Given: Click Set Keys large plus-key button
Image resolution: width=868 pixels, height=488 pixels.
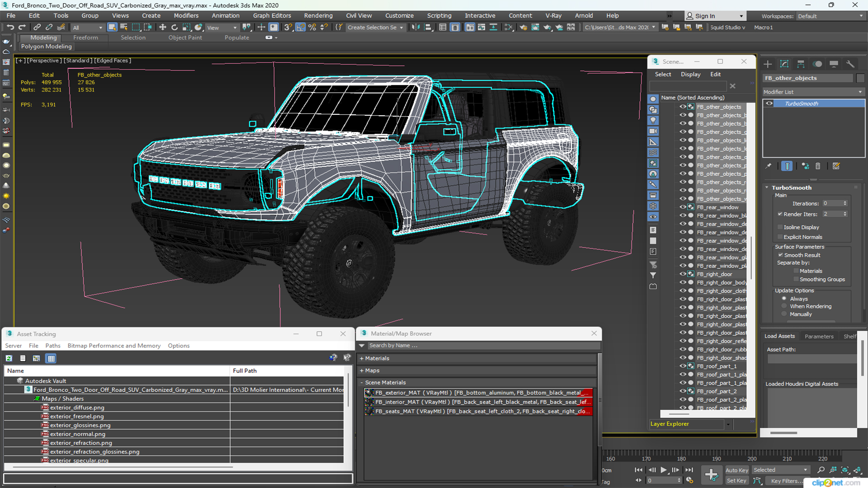Looking at the screenshot, I should click(x=711, y=475).
